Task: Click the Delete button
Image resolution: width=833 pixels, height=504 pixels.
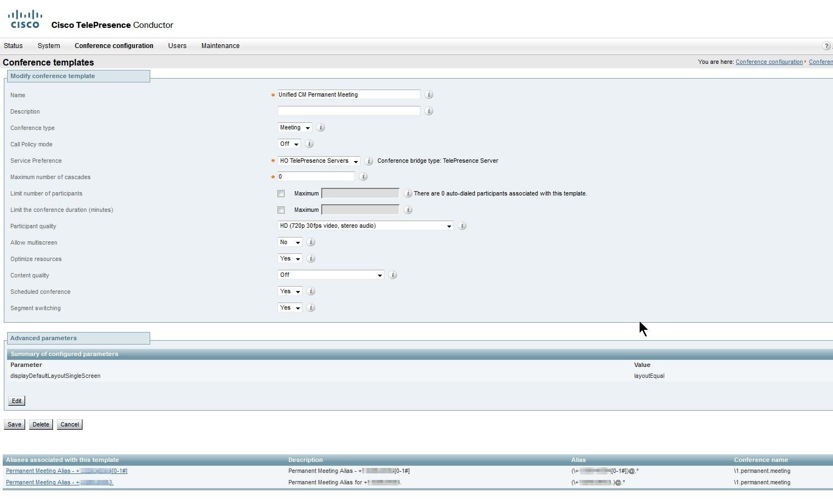Action: [x=41, y=425]
